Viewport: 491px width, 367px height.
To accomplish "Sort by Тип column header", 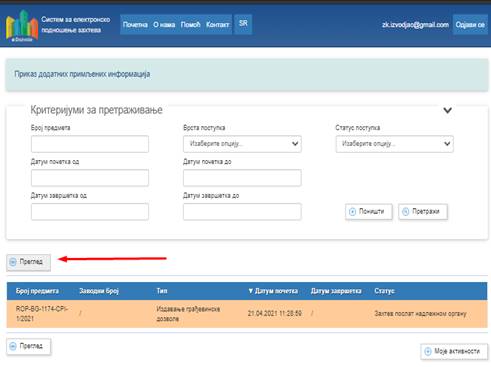I will click(x=162, y=291).
